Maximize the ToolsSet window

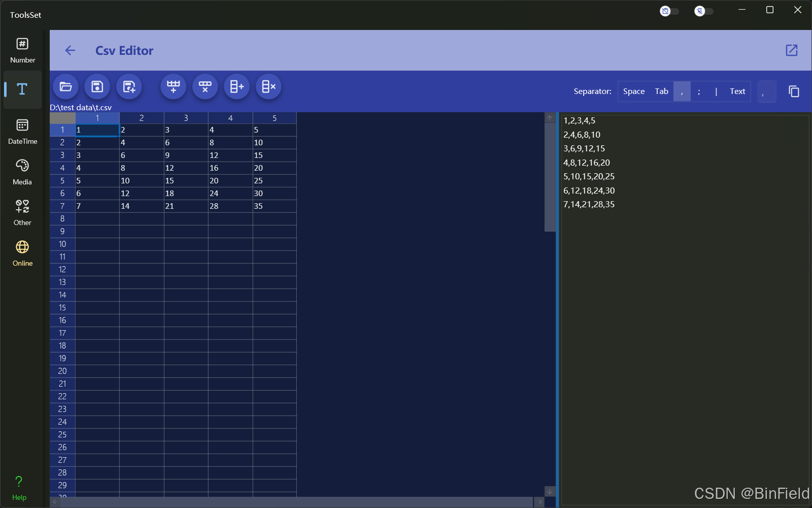pyautogui.click(x=769, y=10)
